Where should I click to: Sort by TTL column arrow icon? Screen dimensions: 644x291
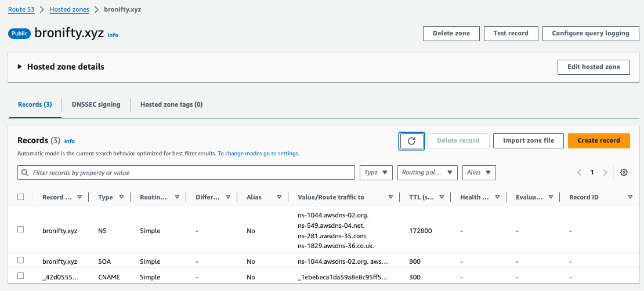[442, 197]
